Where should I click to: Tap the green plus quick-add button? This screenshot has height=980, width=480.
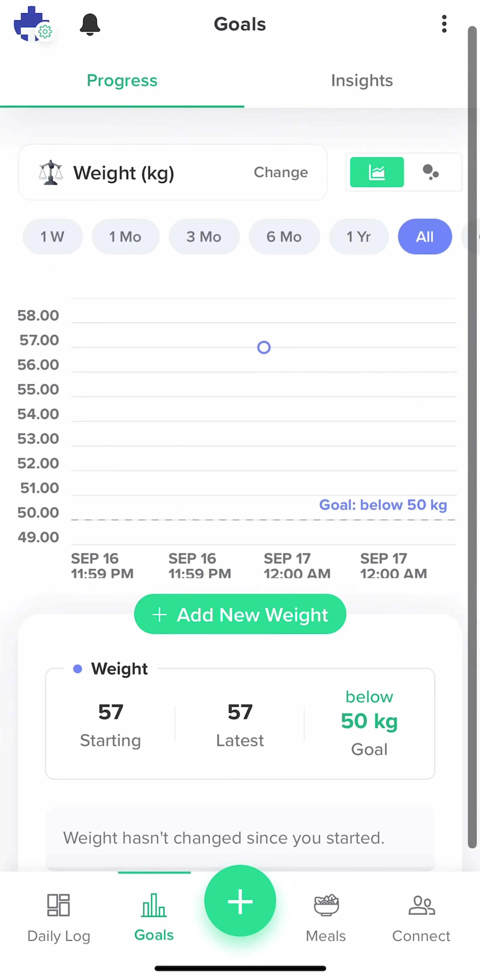pos(240,900)
